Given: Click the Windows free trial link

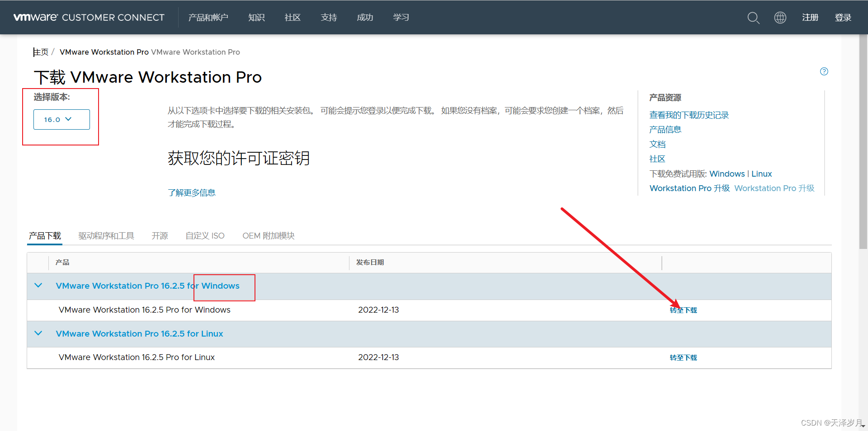Looking at the screenshot, I should coord(727,174).
